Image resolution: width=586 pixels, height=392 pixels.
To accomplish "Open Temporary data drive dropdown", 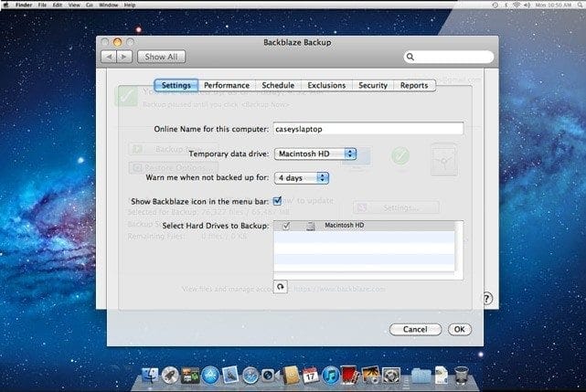I will 315,154.
